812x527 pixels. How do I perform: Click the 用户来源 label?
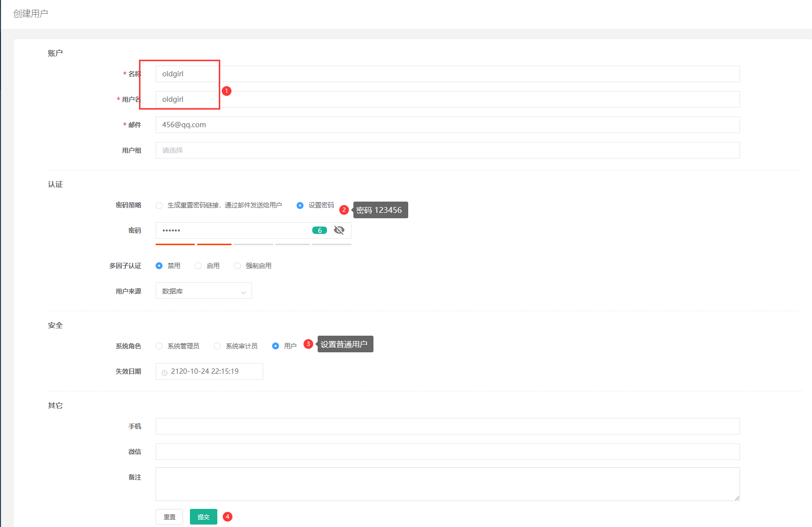coord(128,291)
